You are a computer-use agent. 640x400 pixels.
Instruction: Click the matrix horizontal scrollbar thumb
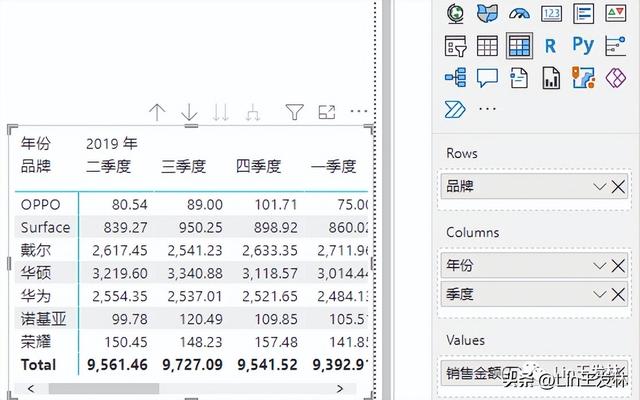tap(104, 389)
